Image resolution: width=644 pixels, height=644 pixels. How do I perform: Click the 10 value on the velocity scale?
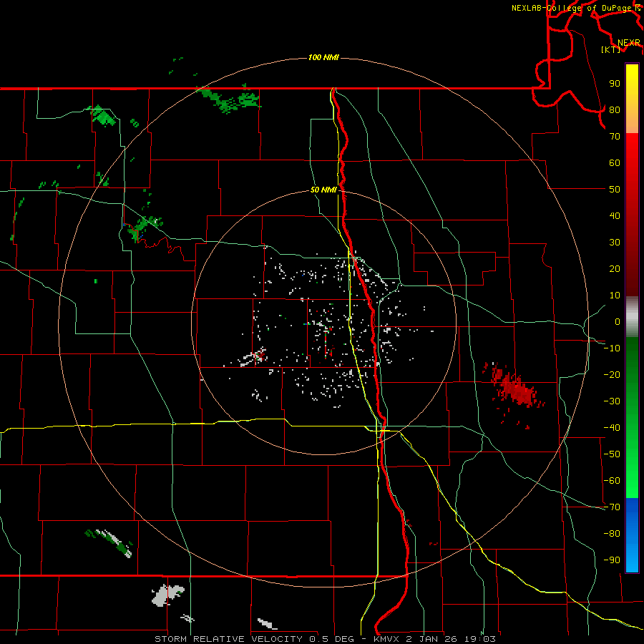tap(615, 296)
